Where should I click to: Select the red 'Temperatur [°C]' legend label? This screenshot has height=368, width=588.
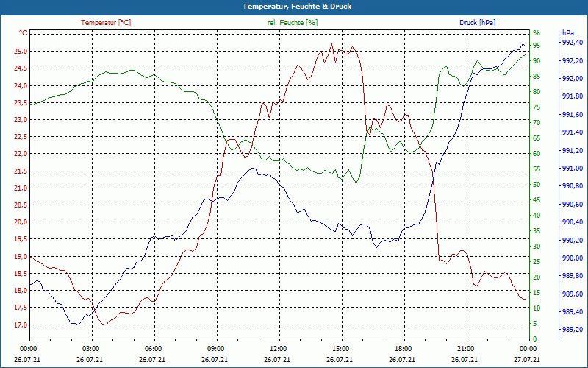[x=106, y=23]
